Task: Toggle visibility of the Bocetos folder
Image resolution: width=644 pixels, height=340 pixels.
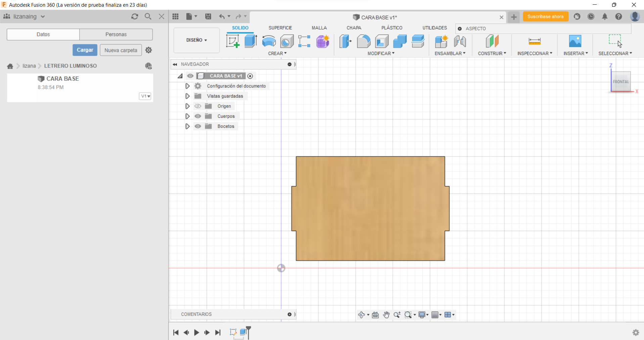Action: tap(198, 126)
